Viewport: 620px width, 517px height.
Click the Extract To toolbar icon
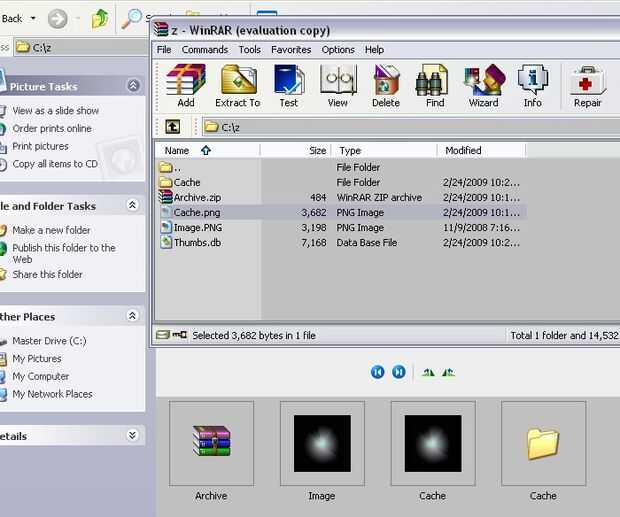[x=238, y=86]
